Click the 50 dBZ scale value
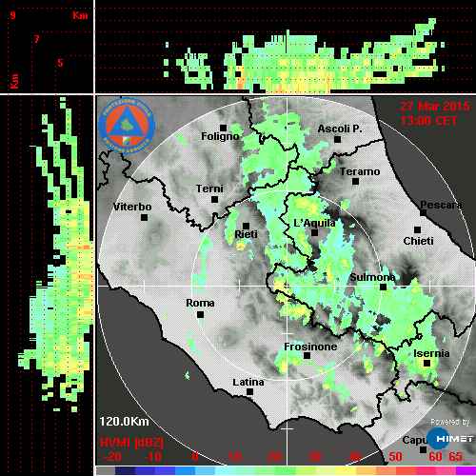This screenshot has width=476, height=476. coord(395,457)
